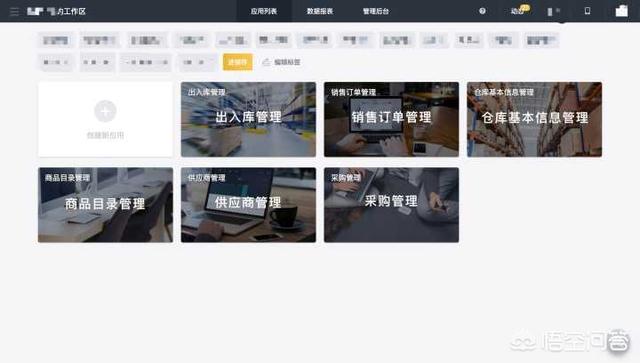Click the mobile phone icon in header
This screenshot has height=363, width=640.
[587, 11]
